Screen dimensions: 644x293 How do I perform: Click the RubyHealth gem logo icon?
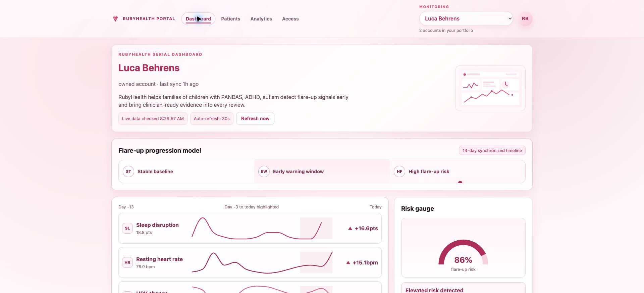click(115, 19)
